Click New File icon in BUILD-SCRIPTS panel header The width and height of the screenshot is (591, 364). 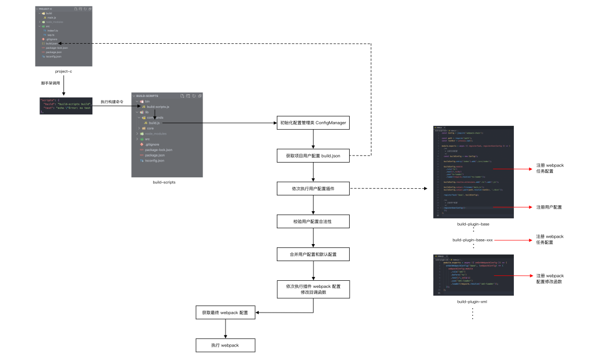pos(182,96)
